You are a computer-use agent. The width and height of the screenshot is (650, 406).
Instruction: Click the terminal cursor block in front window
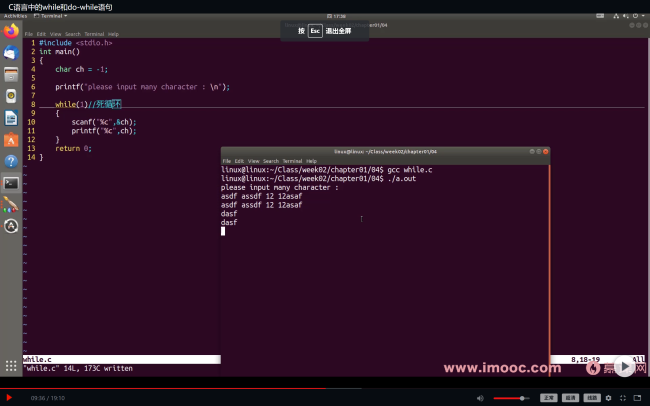pyautogui.click(x=223, y=231)
